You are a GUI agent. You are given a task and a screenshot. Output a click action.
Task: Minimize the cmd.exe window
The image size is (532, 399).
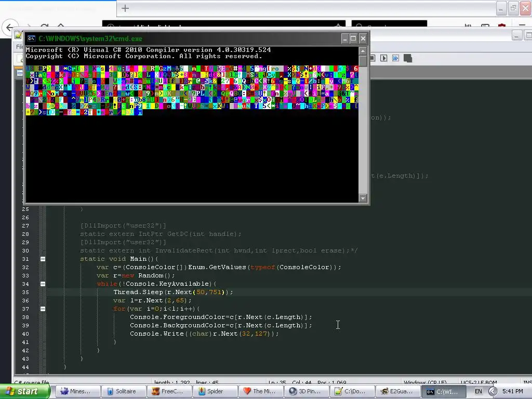click(x=345, y=38)
